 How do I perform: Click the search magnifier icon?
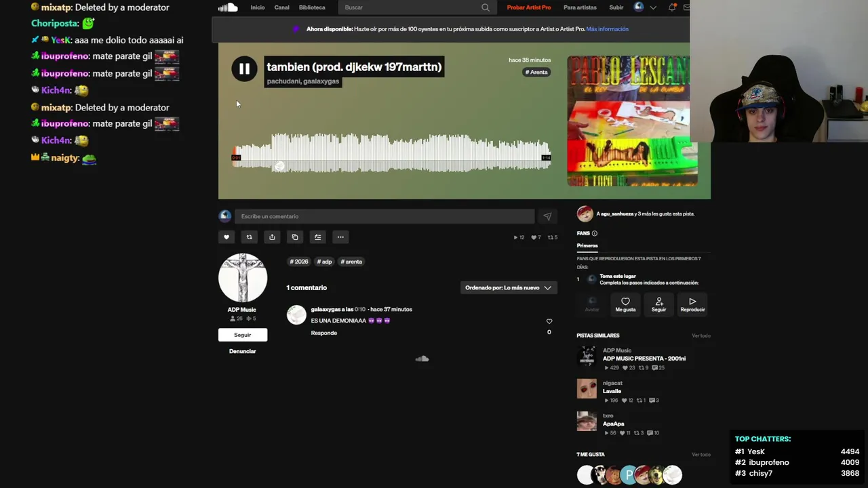[486, 7]
